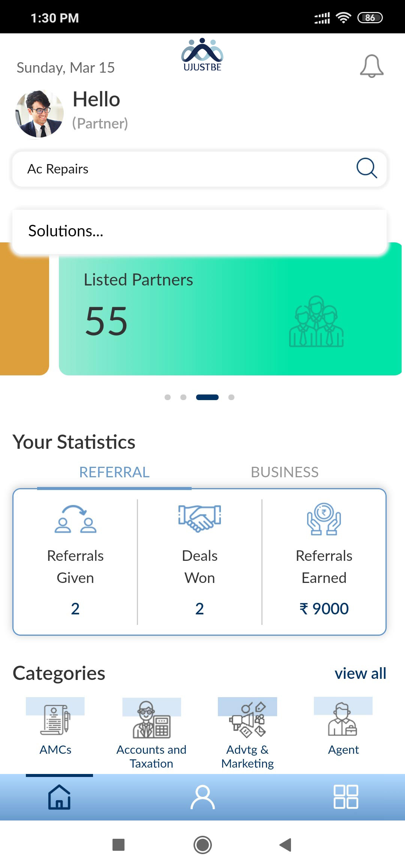Go to Home in bottom navigation
This screenshot has width=405, height=868.
59,797
